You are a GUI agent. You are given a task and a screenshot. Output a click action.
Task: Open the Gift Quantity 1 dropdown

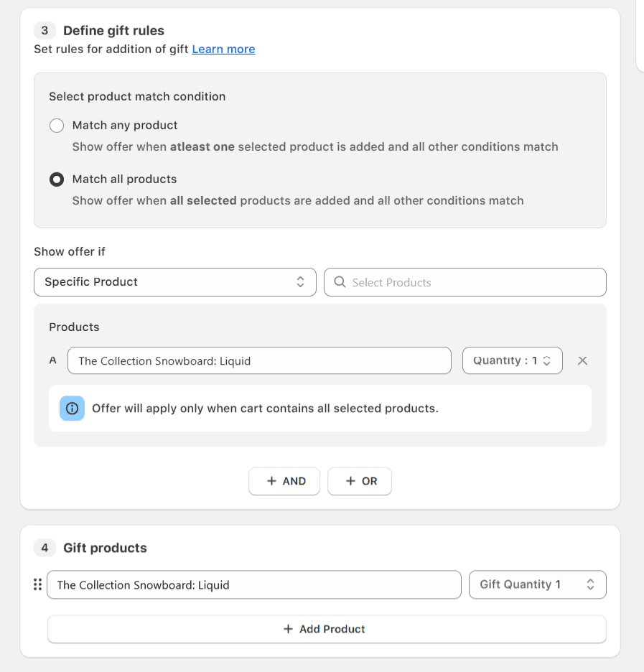[537, 584]
